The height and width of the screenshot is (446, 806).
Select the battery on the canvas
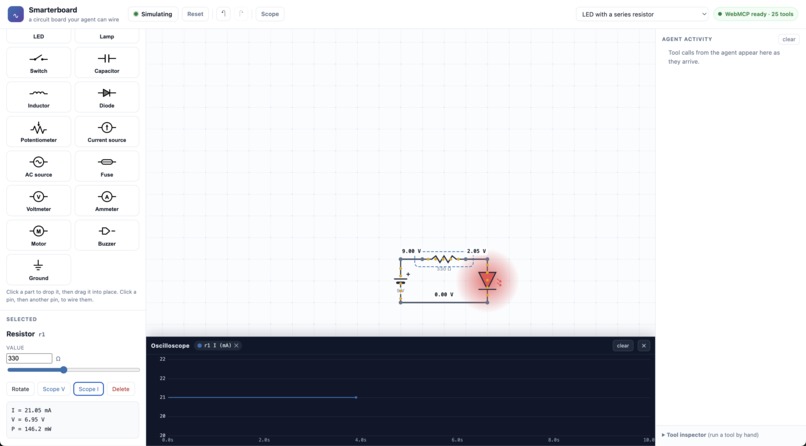coord(400,281)
